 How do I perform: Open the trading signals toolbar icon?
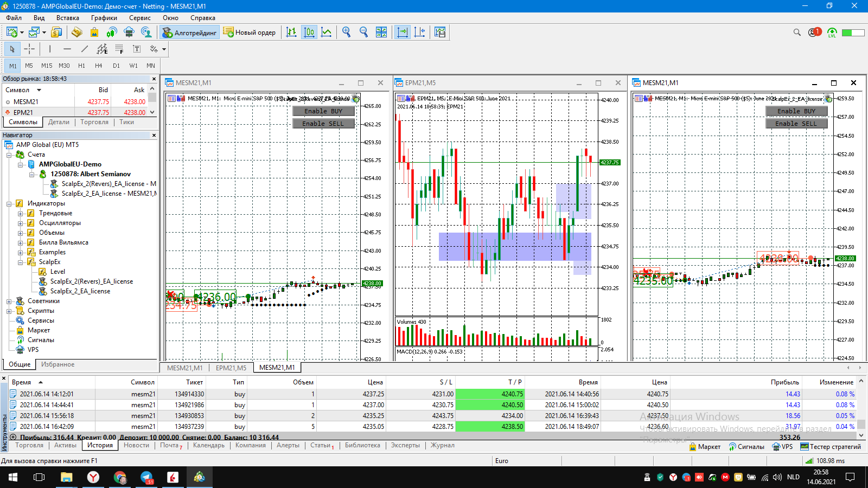click(112, 33)
